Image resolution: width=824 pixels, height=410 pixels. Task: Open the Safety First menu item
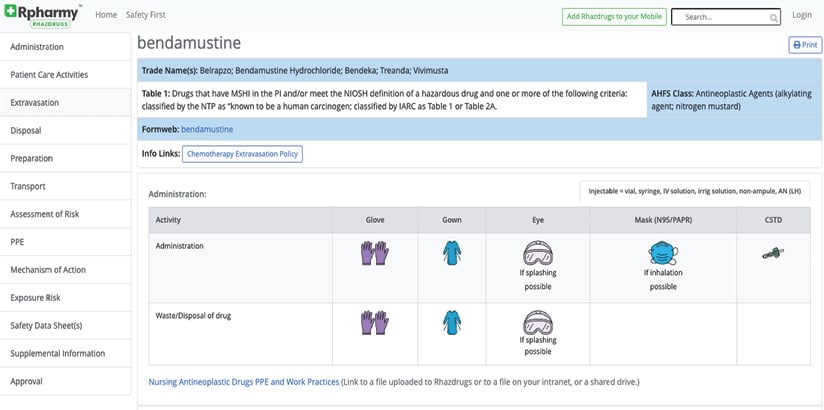pos(147,16)
